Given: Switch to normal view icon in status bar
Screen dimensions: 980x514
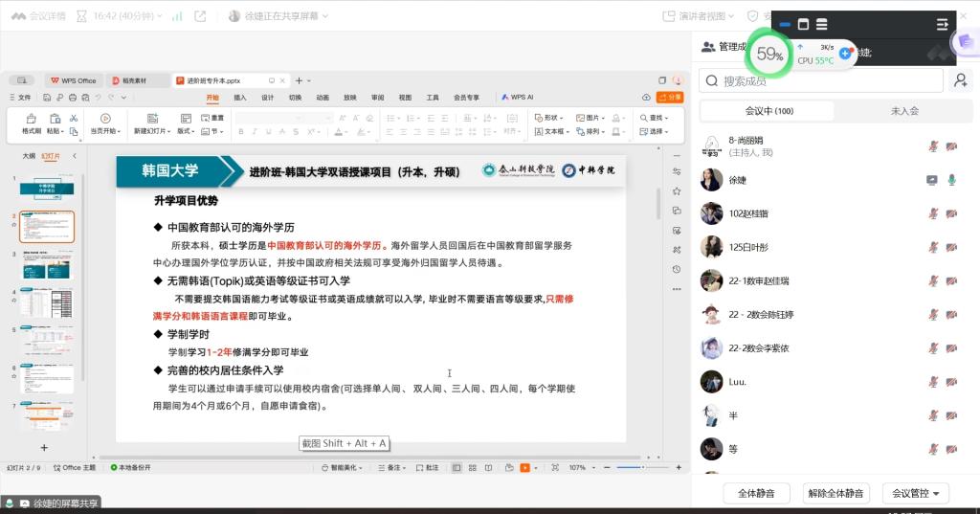Looking at the screenshot, I should pos(457,468).
